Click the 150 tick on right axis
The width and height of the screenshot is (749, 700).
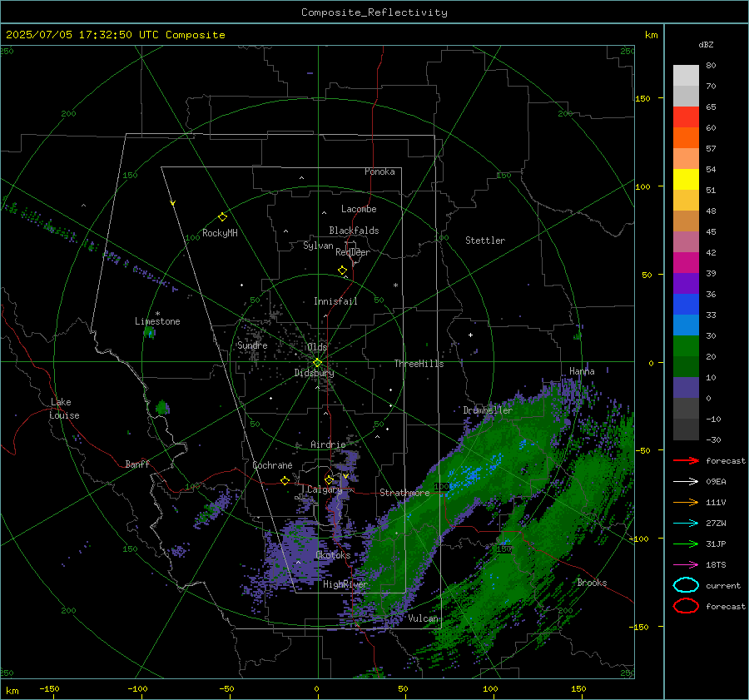click(642, 98)
